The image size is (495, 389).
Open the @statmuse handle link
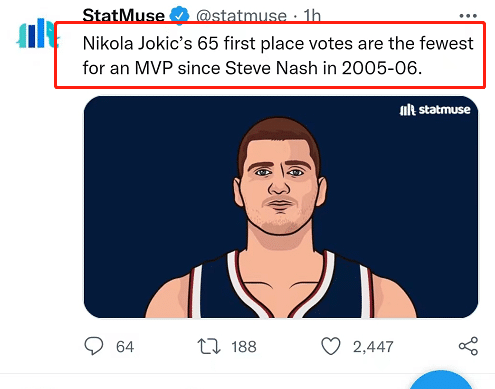point(241,16)
